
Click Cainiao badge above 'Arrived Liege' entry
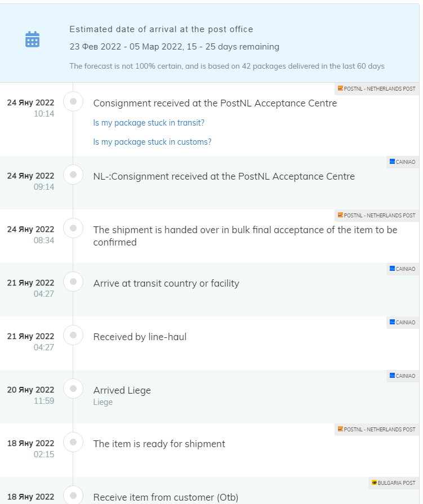click(402, 376)
